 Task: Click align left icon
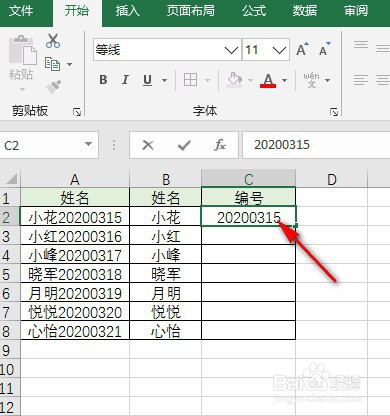pyautogui.click(x=361, y=80)
